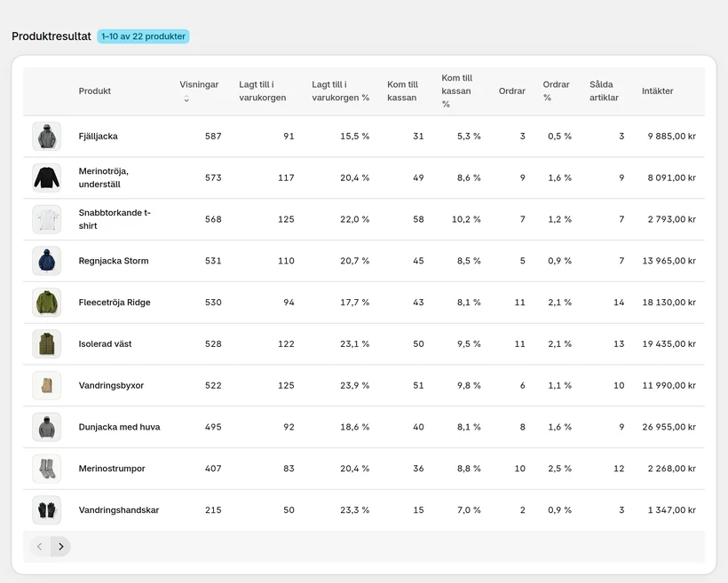Select Regnjacka Storm revenue 13 965,00 kr

tap(669, 261)
